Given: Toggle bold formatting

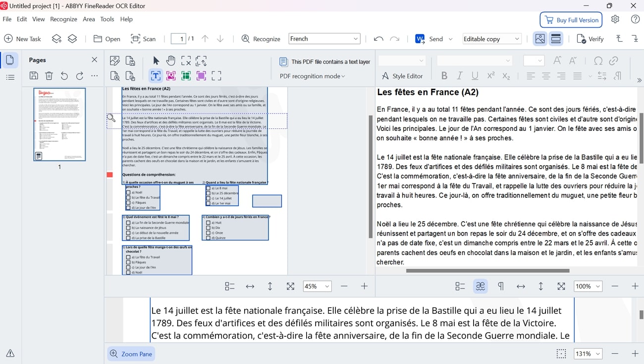Looking at the screenshot, I should (444, 76).
